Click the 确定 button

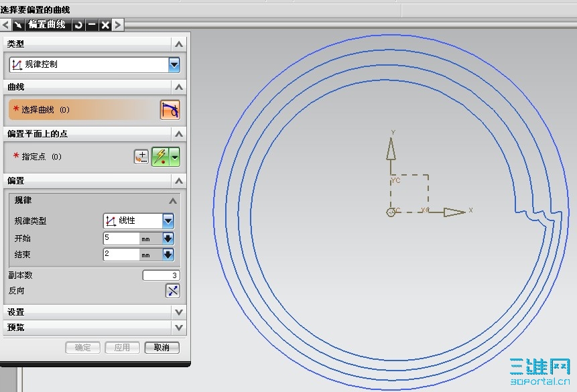click(x=83, y=348)
